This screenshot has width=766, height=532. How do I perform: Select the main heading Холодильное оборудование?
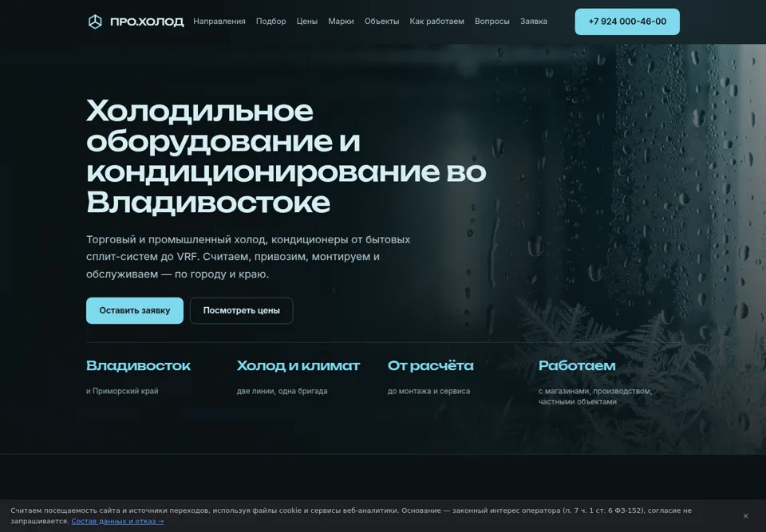click(x=286, y=156)
